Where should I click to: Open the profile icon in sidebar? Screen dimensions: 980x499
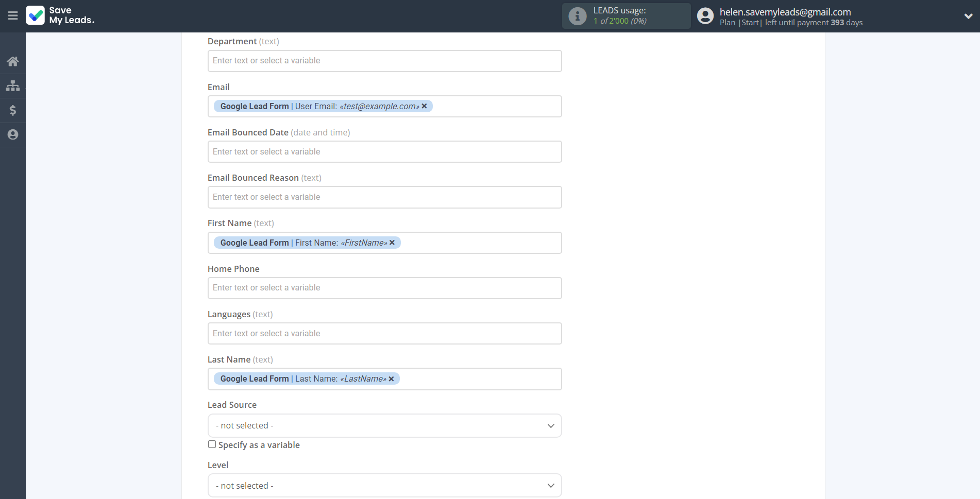(13, 134)
